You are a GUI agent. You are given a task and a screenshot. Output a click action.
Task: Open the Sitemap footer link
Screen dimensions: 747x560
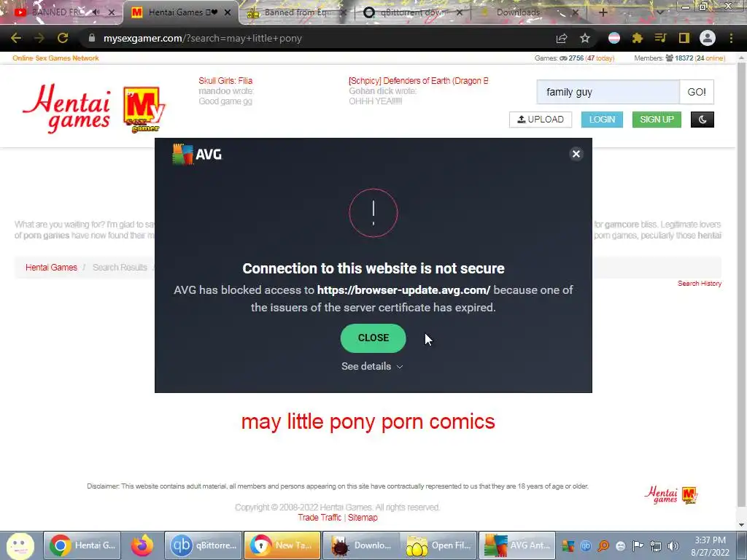[x=363, y=518]
